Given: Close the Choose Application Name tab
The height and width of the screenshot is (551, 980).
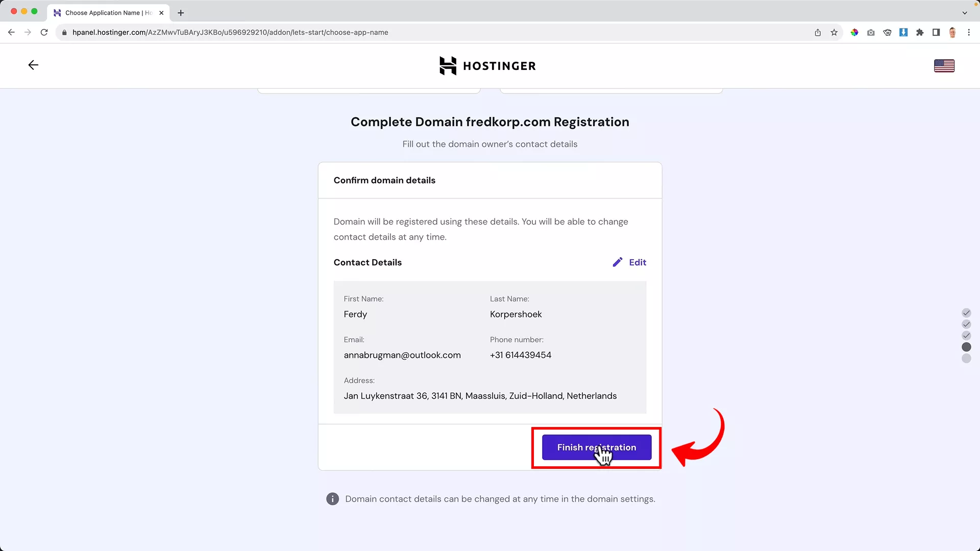Looking at the screenshot, I should pos(161,13).
